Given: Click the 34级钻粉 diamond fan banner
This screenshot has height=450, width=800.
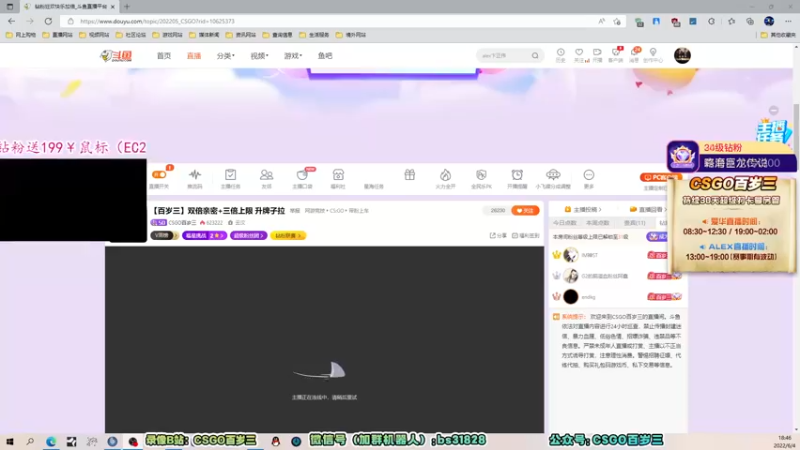Looking at the screenshot, I should (732, 156).
